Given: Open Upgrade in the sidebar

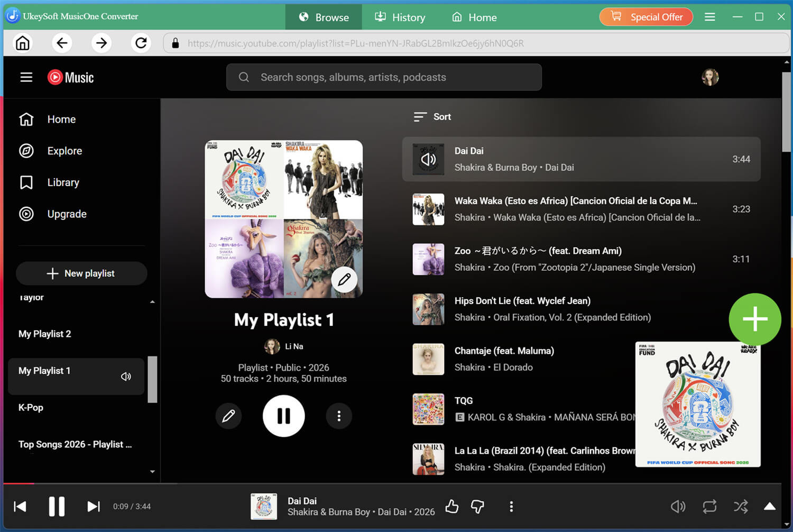Looking at the screenshot, I should coord(53,214).
